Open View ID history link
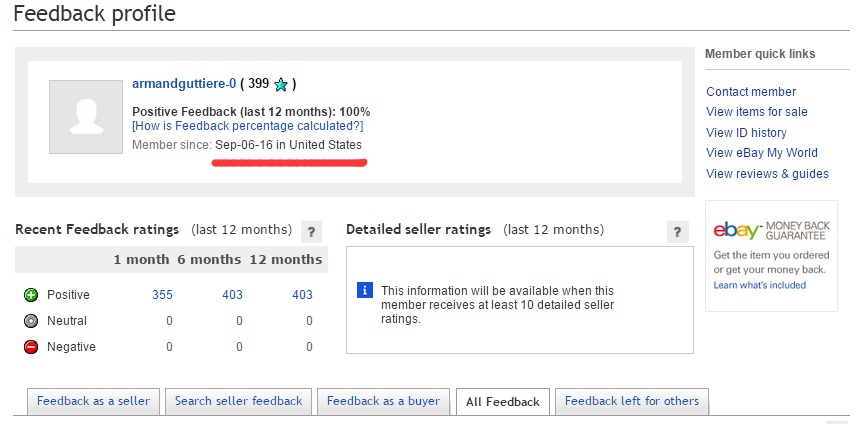 coord(746,133)
